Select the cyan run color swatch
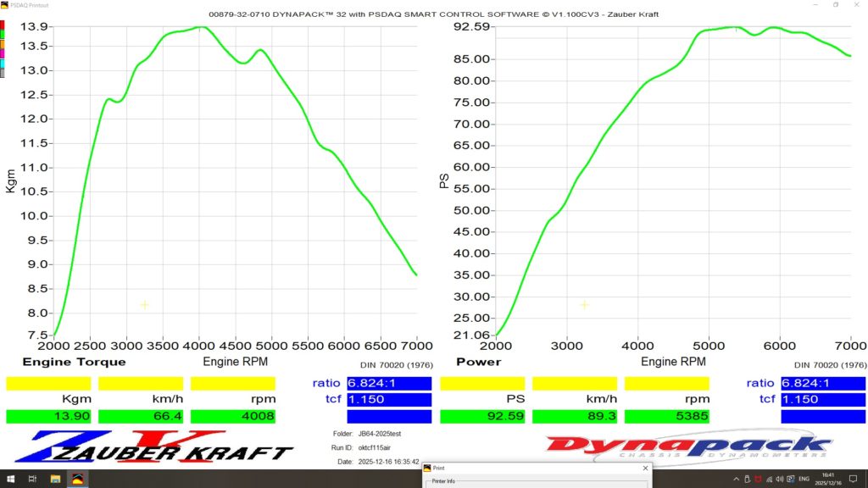 pos(3,64)
